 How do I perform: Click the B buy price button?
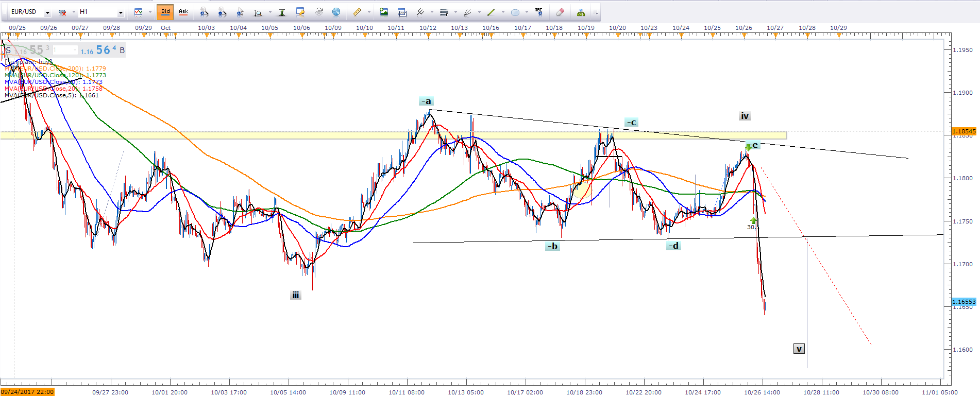(122, 50)
